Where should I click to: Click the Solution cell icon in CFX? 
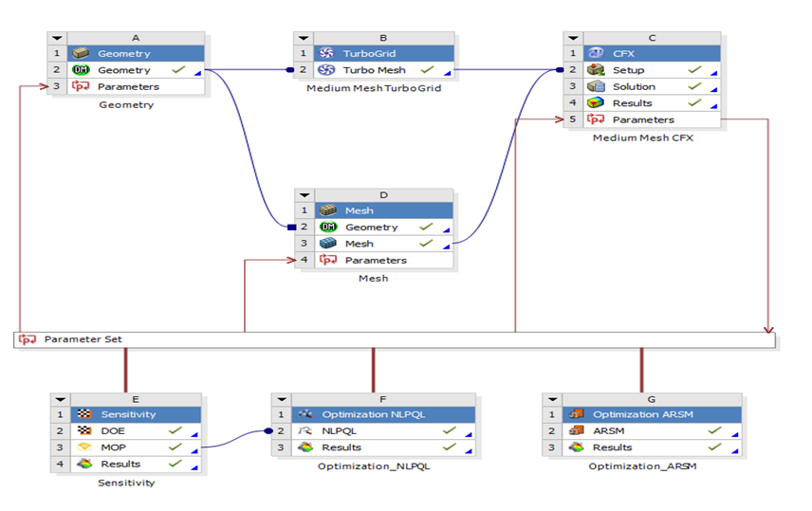596,86
